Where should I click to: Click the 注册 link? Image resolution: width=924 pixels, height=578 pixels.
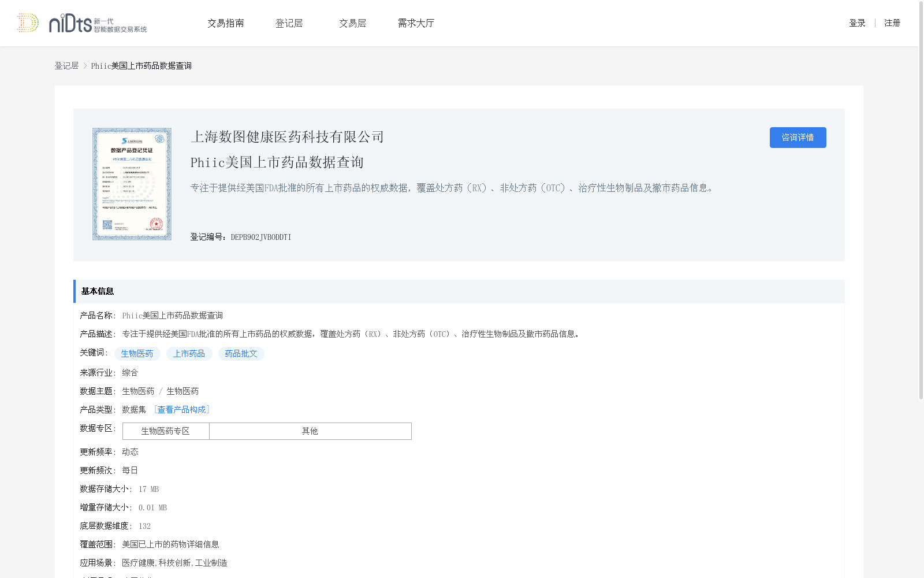[892, 23]
